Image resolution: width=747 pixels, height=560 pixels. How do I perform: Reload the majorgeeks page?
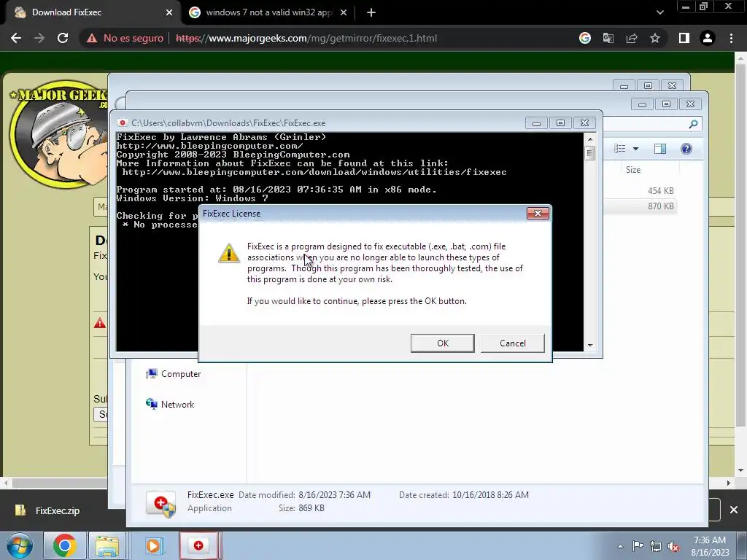[63, 38]
